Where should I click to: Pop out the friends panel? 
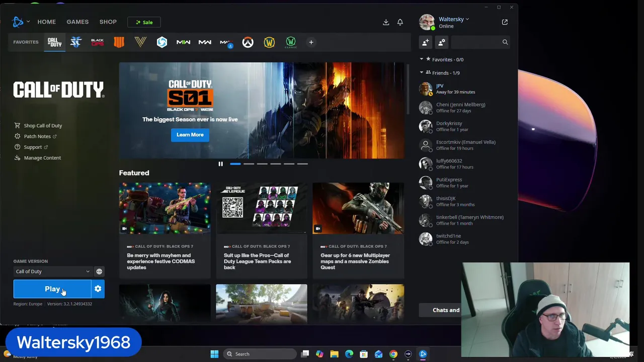[x=505, y=22]
